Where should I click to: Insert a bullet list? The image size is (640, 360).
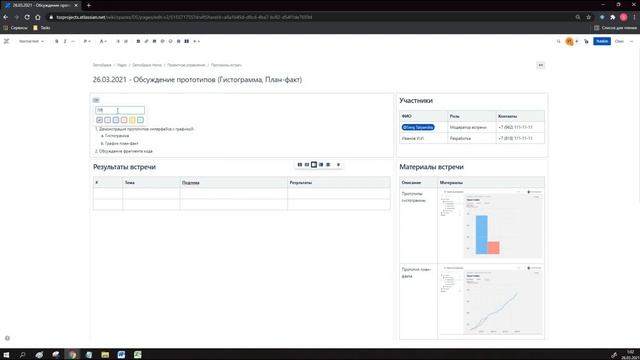pos(118,41)
